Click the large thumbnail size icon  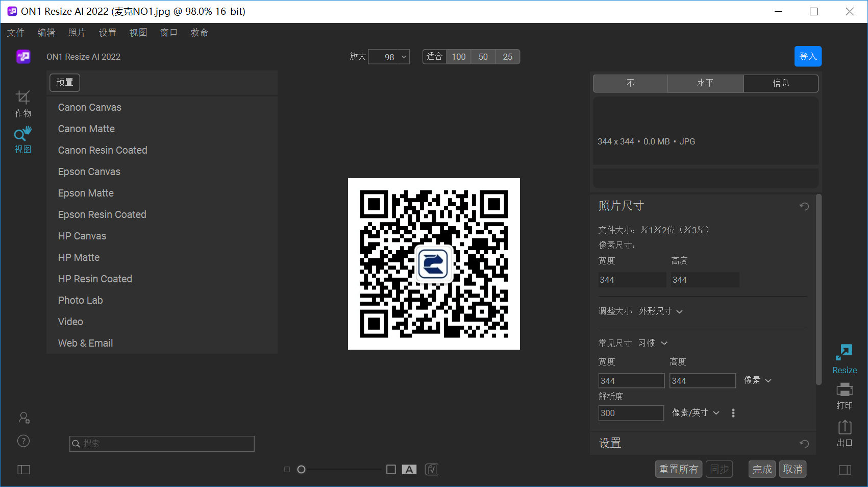pos(391,470)
